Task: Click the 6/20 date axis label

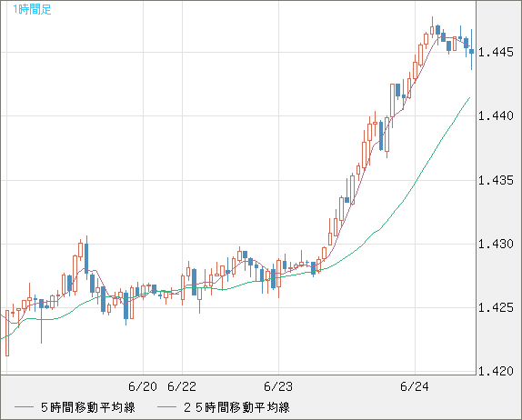Action: 143,386
